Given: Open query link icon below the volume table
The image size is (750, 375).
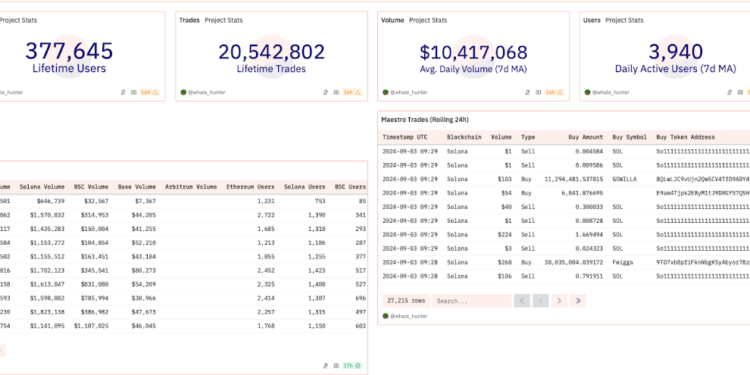Looking at the screenshot, I should coord(326,365).
